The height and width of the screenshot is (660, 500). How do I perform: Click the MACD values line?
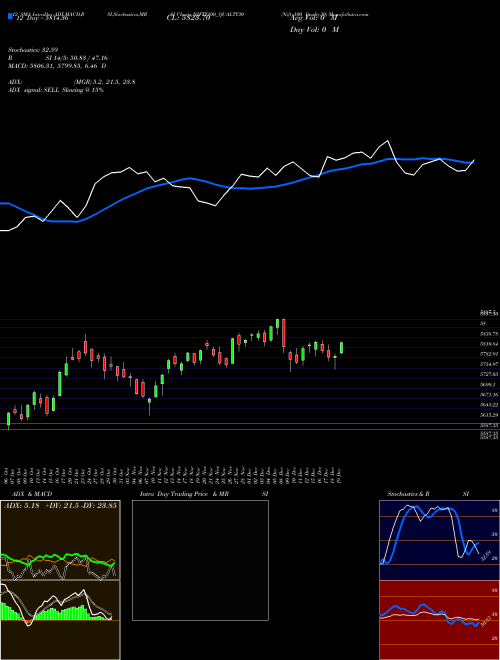coord(57,66)
